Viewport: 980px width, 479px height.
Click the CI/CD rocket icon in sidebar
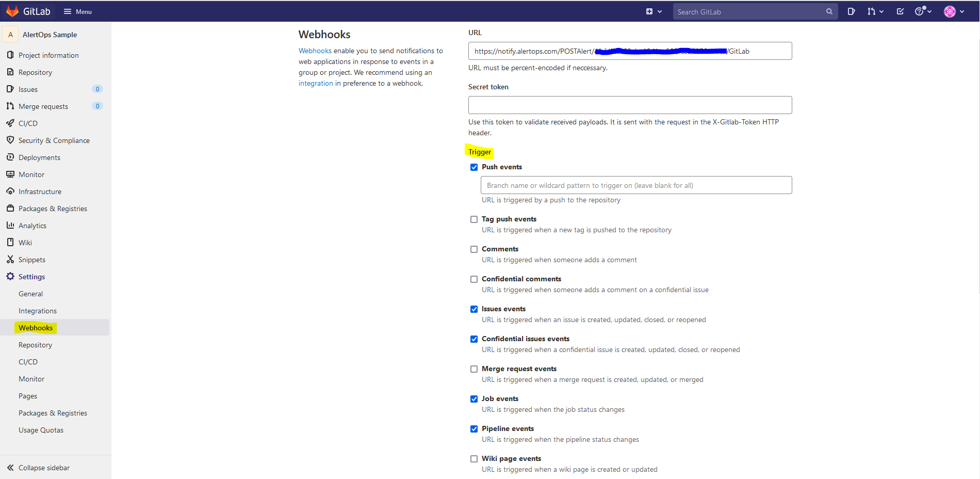pos(10,123)
